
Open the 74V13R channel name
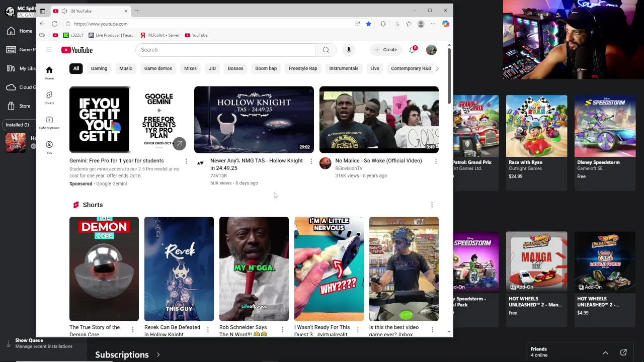click(x=218, y=176)
